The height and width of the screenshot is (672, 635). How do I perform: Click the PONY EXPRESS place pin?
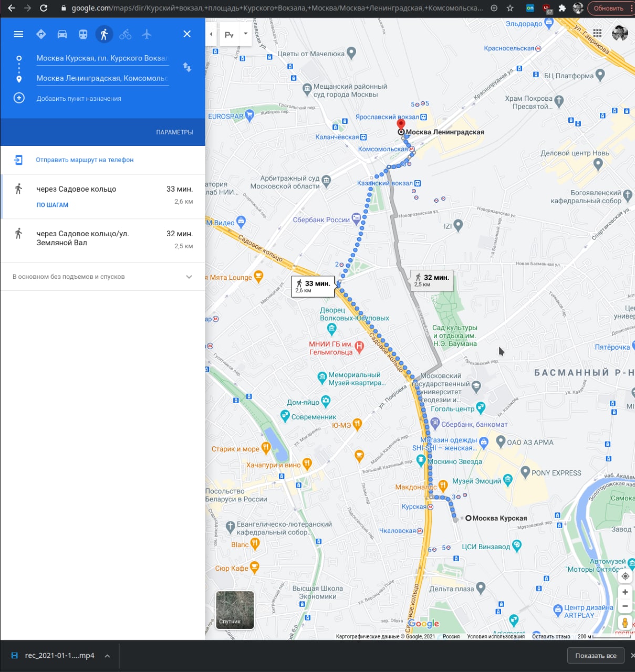(x=525, y=471)
